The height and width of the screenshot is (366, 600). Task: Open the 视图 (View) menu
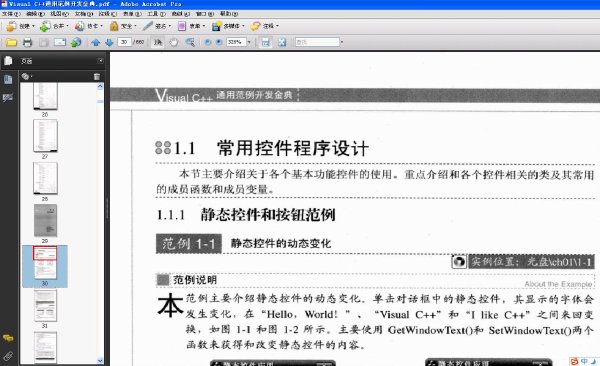click(60, 14)
